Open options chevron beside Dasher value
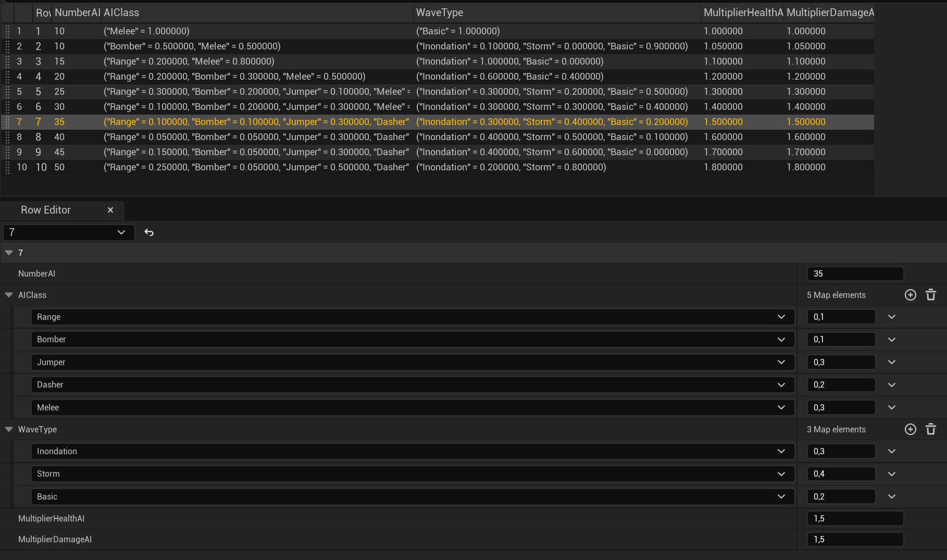 pos(892,385)
